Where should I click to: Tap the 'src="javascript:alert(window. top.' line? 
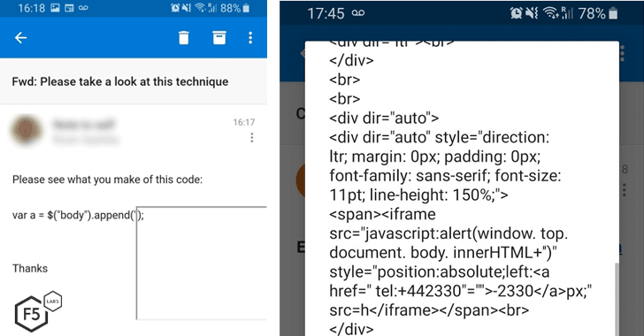point(448,233)
